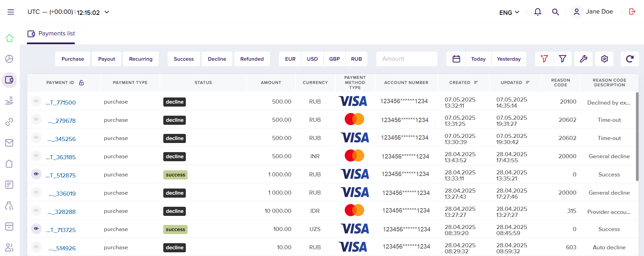Open the ENG language dropdown
Screen dimensions: 644x256
tap(509, 12)
